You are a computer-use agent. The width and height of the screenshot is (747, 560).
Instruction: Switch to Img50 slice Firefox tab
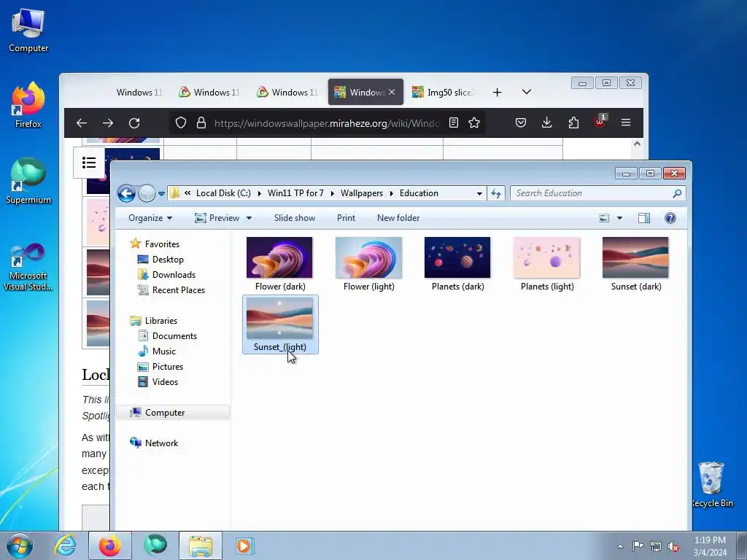(x=443, y=93)
